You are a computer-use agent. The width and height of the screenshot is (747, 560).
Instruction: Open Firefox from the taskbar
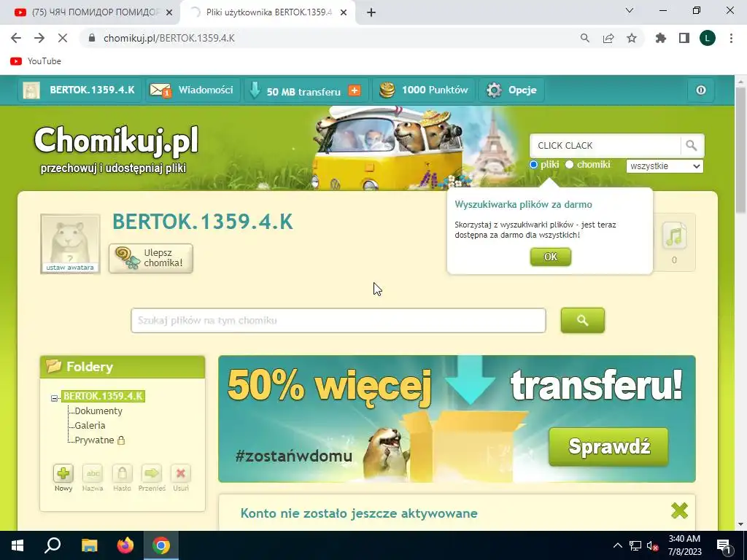click(125, 545)
